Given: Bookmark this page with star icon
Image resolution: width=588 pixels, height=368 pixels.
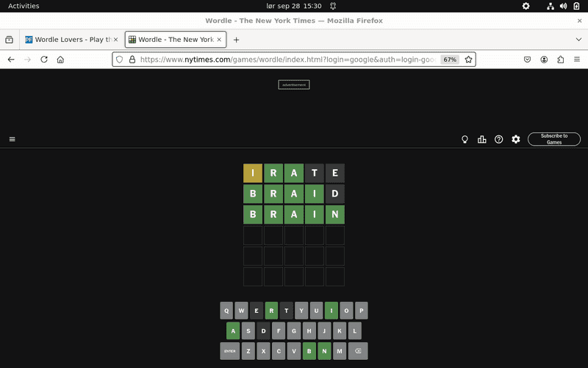Looking at the screenshot, I should click(x=468, y=60).
